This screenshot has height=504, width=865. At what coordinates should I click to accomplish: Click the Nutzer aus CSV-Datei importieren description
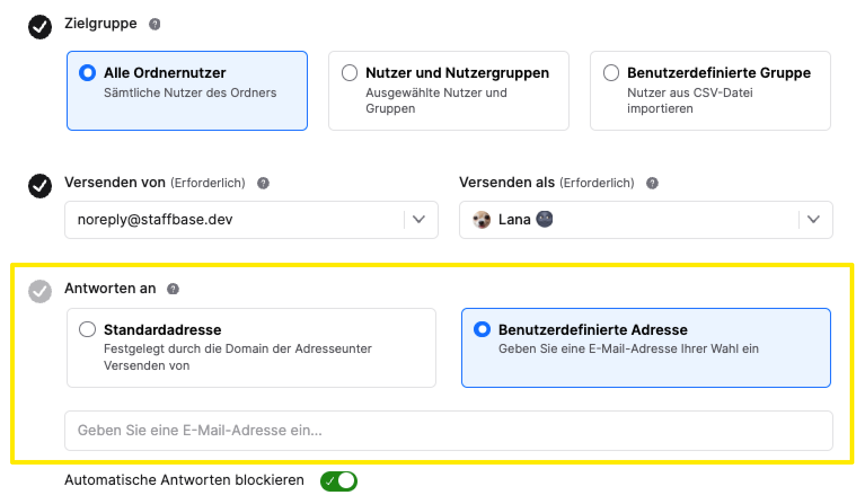tap(690, 100)
